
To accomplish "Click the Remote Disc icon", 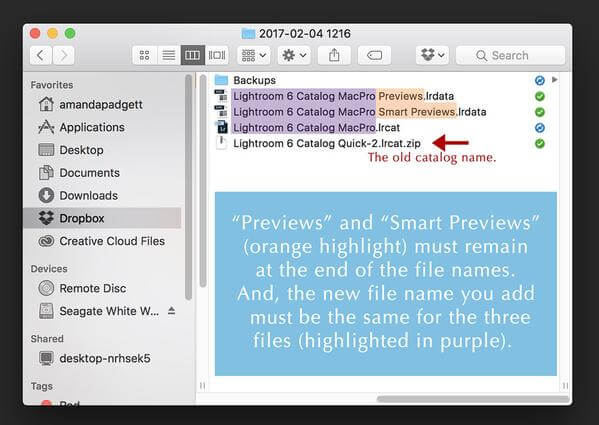I will [46, 288].
